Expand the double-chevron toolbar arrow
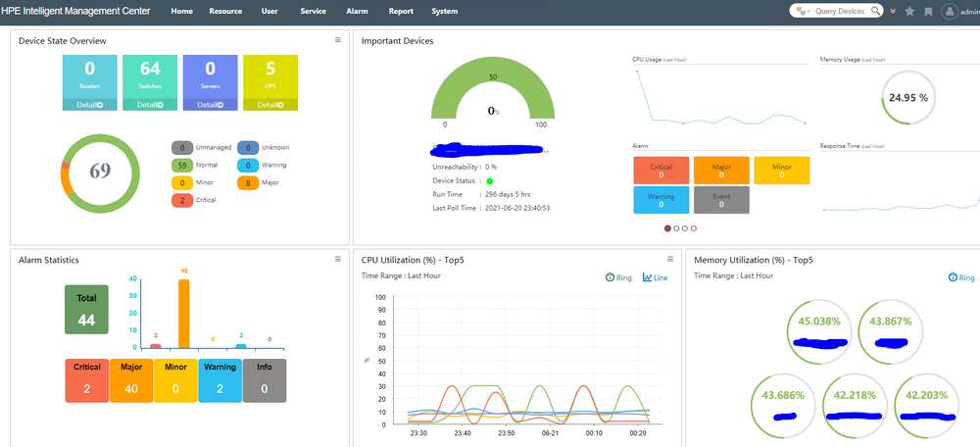This screenshot has height=447, width=980. coord(893,11)
